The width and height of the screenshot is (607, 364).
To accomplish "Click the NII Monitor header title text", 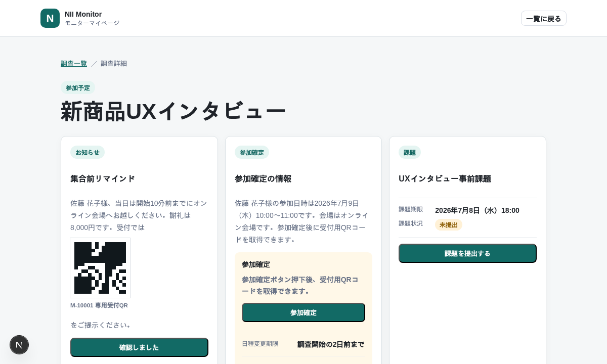I will [83, 14].
